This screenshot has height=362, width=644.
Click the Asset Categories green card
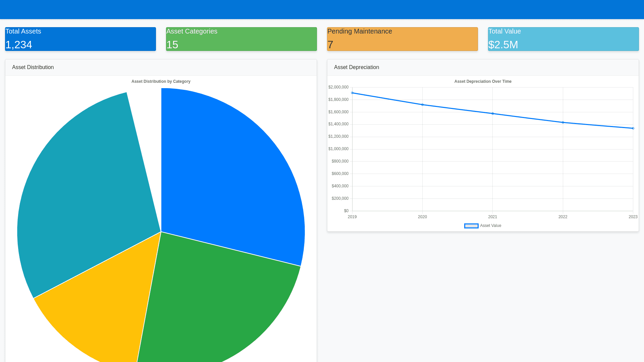(241, 39)
